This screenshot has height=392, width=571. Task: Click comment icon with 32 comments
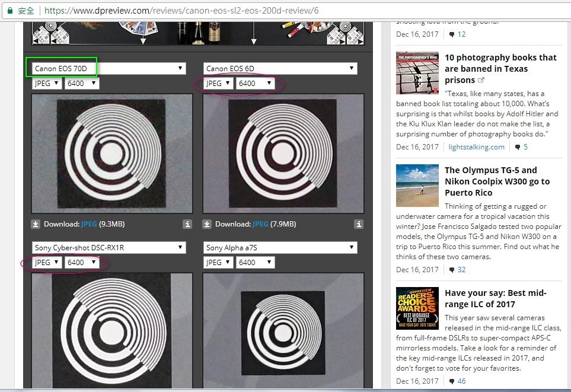pos(452,270)
